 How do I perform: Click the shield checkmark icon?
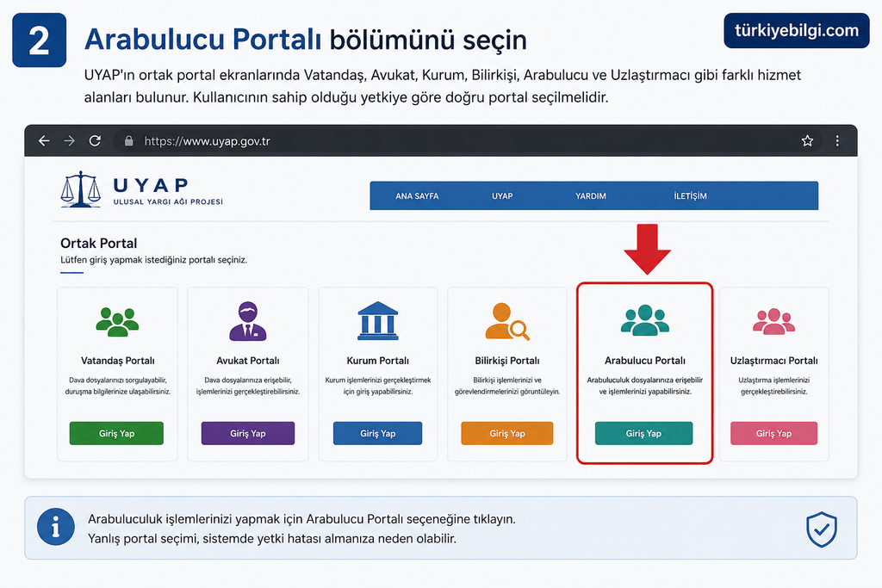tap(821, 529)
